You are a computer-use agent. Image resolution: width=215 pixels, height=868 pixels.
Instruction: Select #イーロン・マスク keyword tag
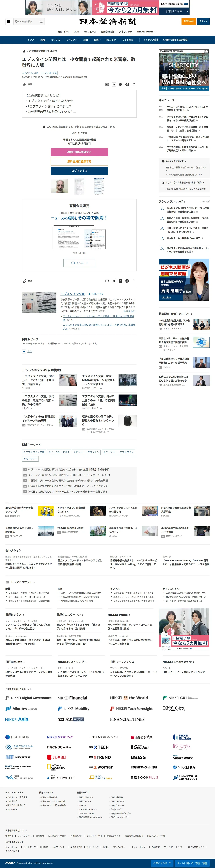(x=59, y=452)
